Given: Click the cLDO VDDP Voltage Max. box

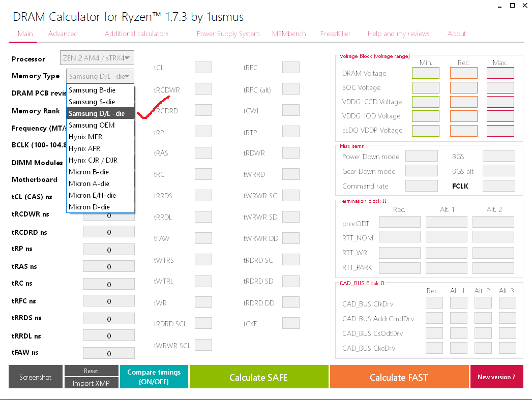Looking at the screenshot, I should [x=500, y=131].
